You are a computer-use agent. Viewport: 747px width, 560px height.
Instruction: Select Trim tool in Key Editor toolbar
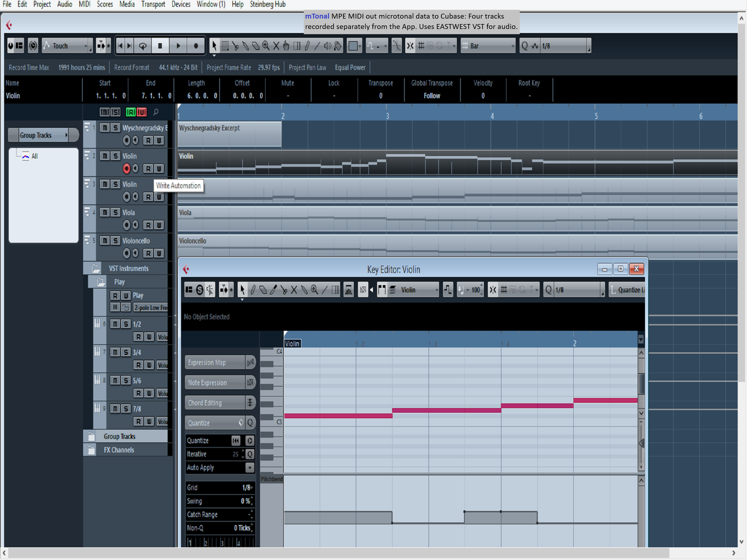(x=273, y=290)
